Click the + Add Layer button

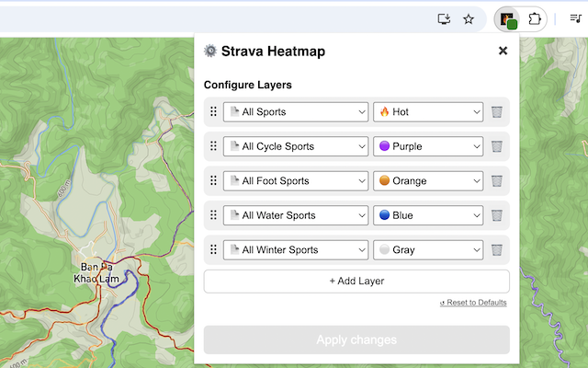pos(356,282)
